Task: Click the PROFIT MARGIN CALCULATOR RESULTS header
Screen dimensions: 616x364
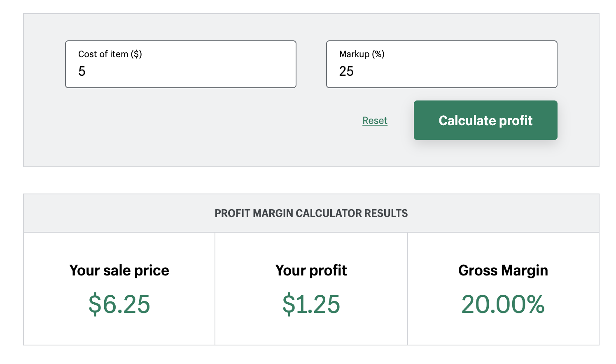Action: pyautogui.click(x=311, y=213)
